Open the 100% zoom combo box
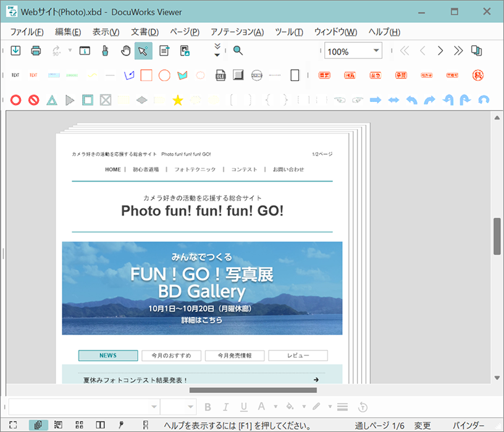 [x=353, y=51]
